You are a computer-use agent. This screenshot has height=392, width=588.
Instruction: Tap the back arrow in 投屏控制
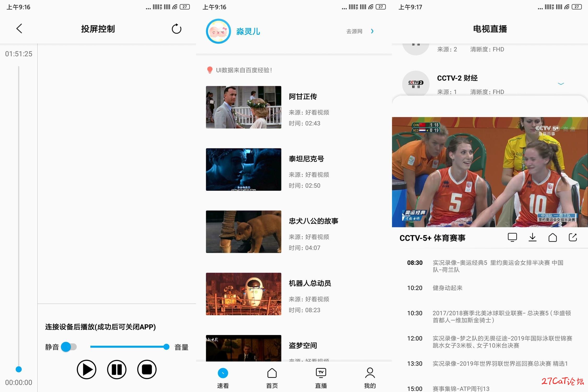19,28
